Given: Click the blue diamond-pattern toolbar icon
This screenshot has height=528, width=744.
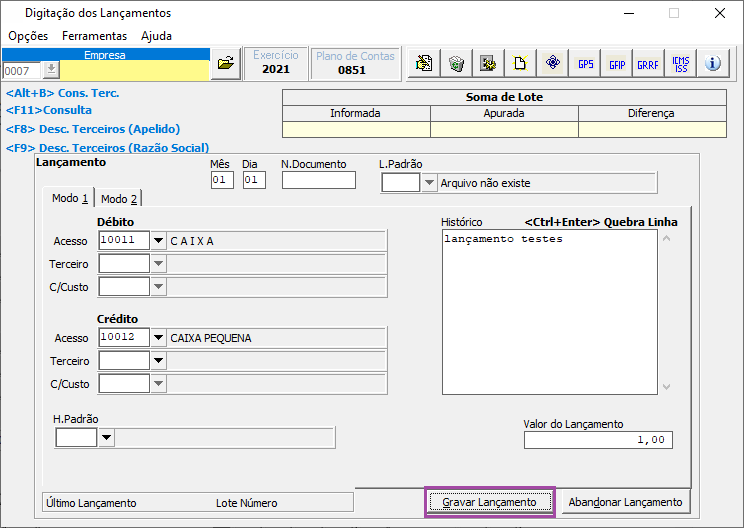Looking at the screenshot, I should point(553,63).
